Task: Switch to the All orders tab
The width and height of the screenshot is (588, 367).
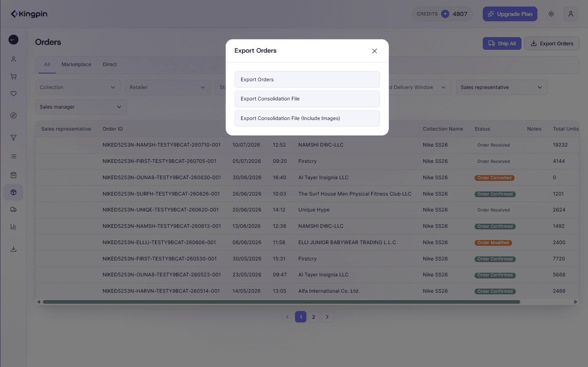Action: pos(47,65)
